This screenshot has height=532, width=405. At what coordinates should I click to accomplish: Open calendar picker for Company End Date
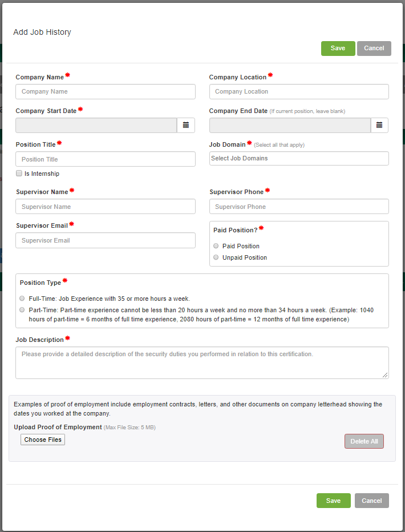(379, 125)
